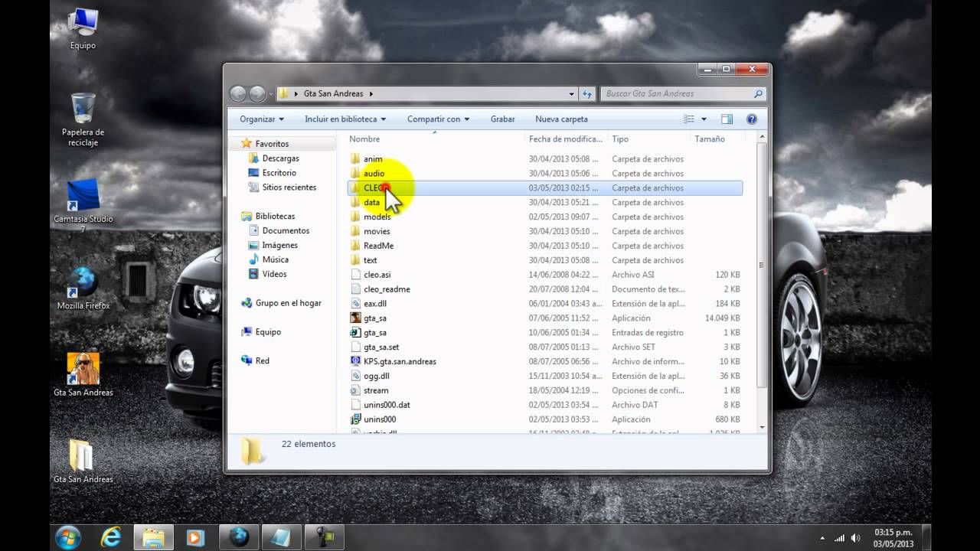Toggle the preview pane button
Image resolution: width=980 pixels, height=551 pixels.
pos(727,119)
